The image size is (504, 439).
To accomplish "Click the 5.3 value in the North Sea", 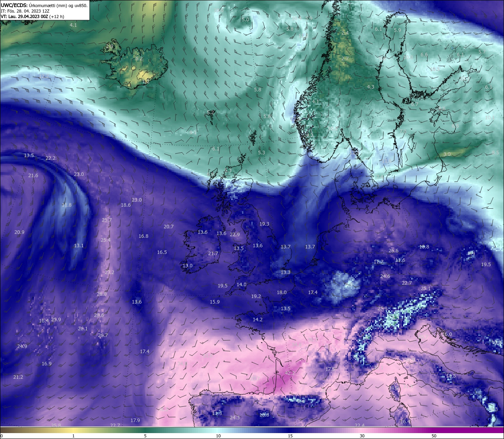I will pos(261,152).
